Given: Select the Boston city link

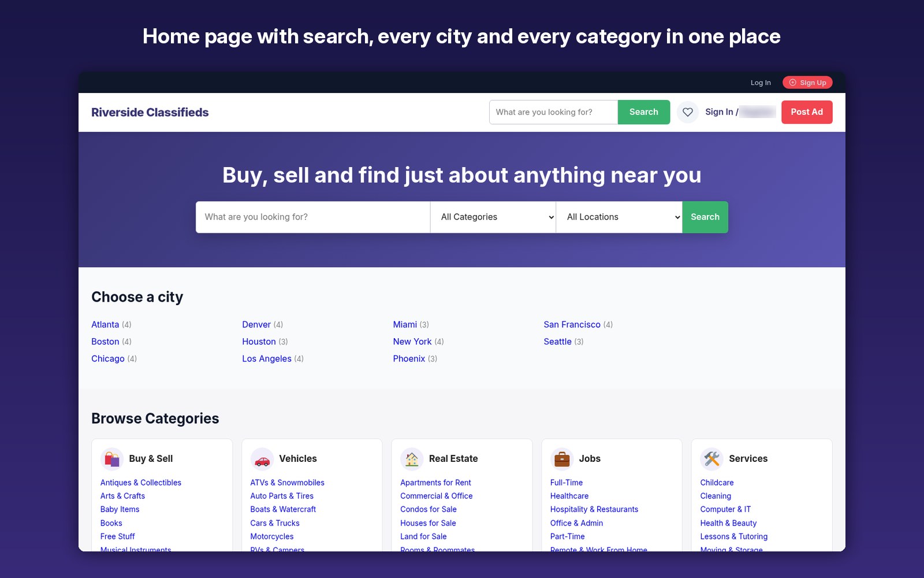Looking at the screenshot, I should [x=105, y=342].
